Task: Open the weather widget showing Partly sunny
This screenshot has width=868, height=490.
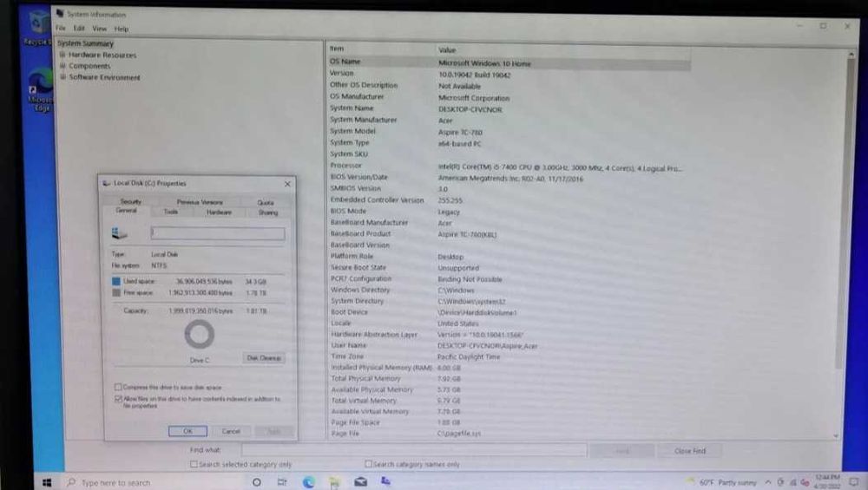Action: click(720, 482)
